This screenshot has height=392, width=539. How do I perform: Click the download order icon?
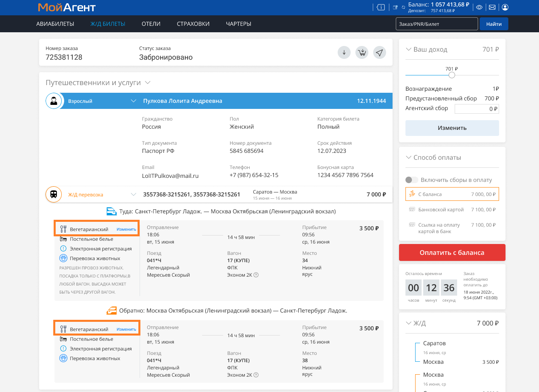point(344,52)
